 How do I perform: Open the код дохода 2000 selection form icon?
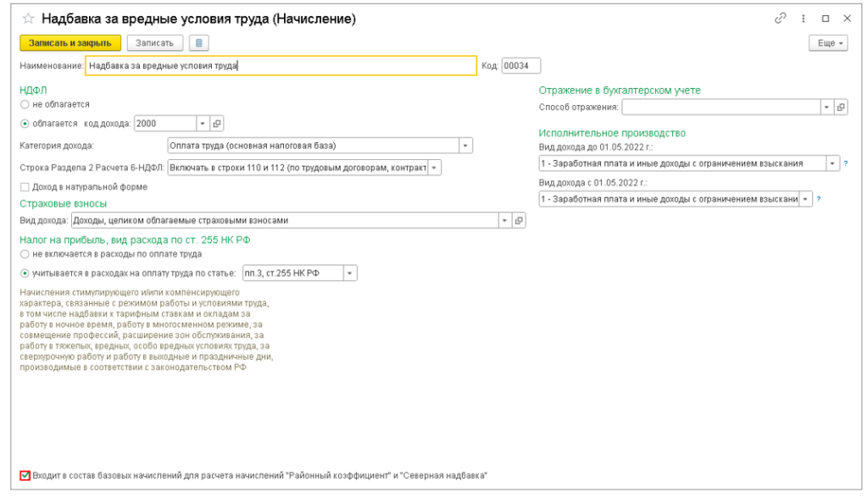[216, 124]
